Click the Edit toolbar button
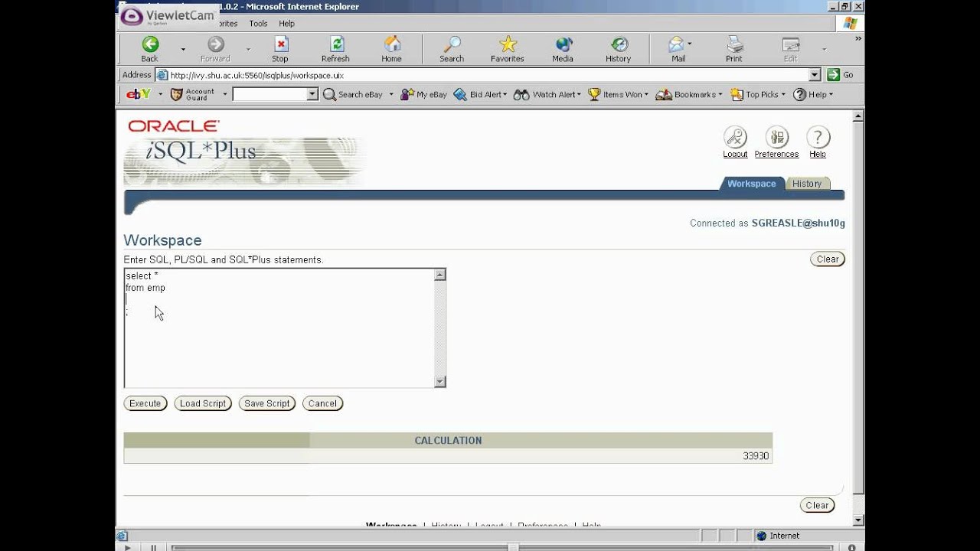Viewport: 980px width, 551px height. (790, 49)
